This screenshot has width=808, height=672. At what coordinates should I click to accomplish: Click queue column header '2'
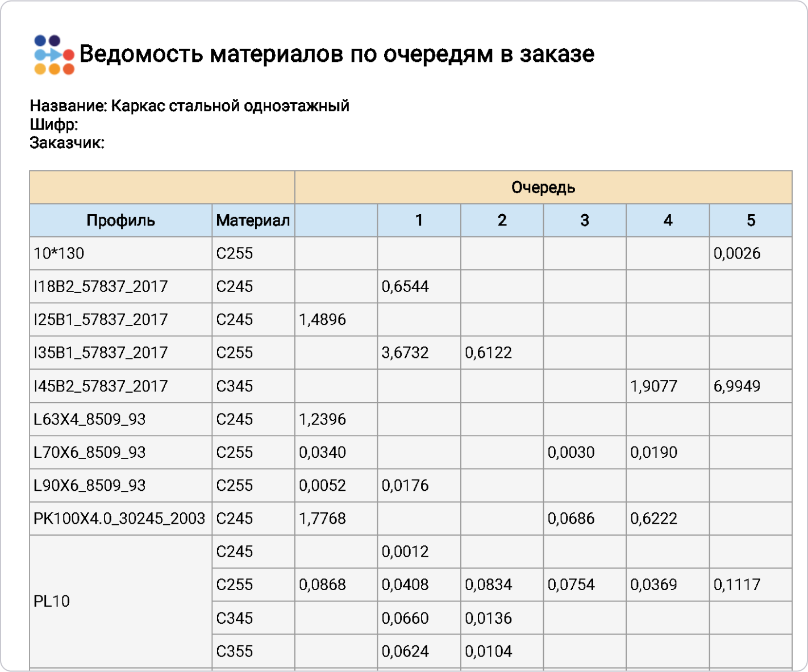[x=502, y=220]
